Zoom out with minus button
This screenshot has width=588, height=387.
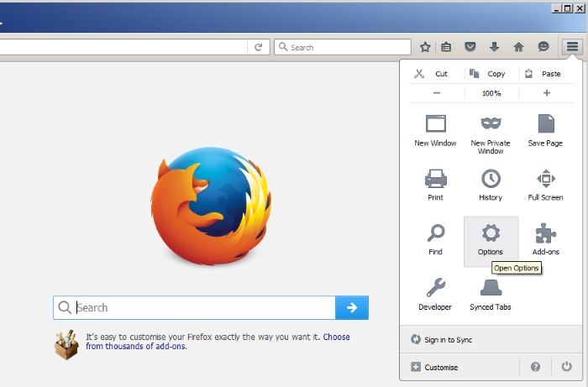(437, 93)
